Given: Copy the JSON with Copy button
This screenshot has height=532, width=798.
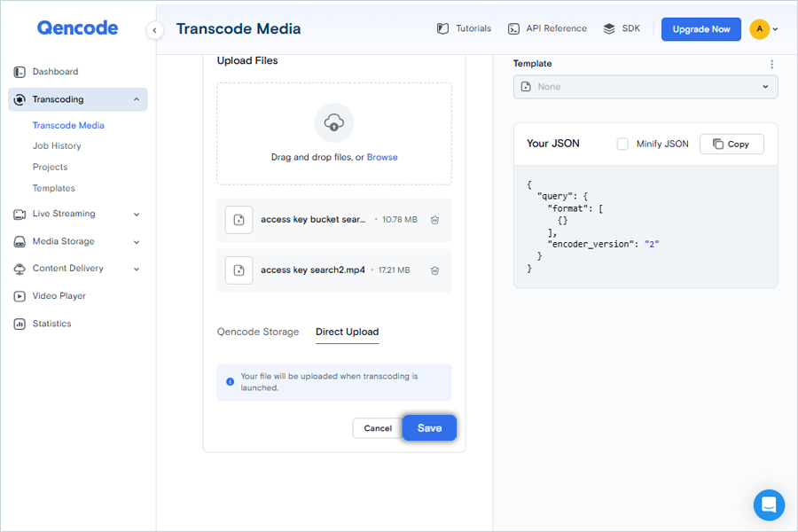Looking at the screenshot, I should point(731,144).
